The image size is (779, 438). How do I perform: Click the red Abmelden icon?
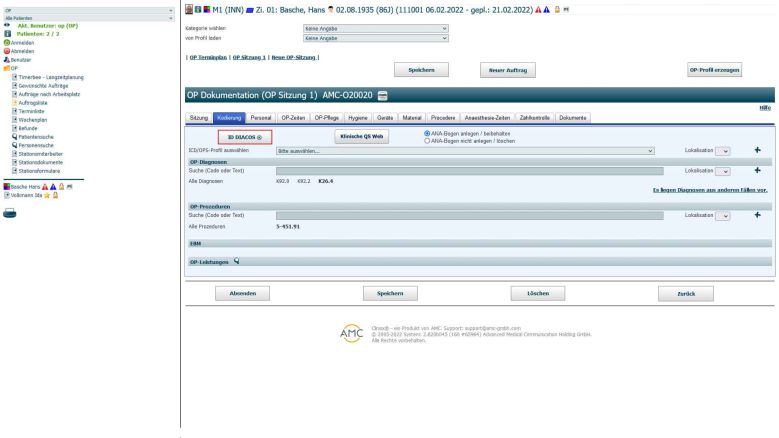(x=4, y=48)
